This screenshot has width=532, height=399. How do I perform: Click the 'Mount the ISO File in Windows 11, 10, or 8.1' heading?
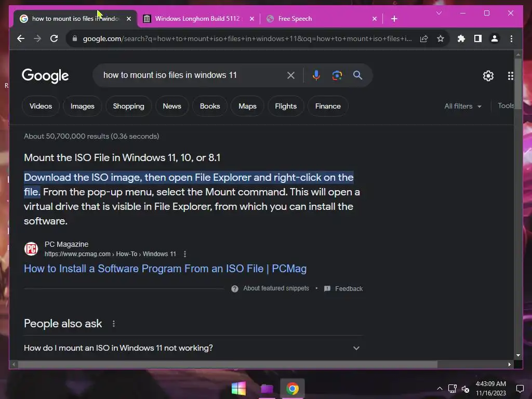coord(122,158)
